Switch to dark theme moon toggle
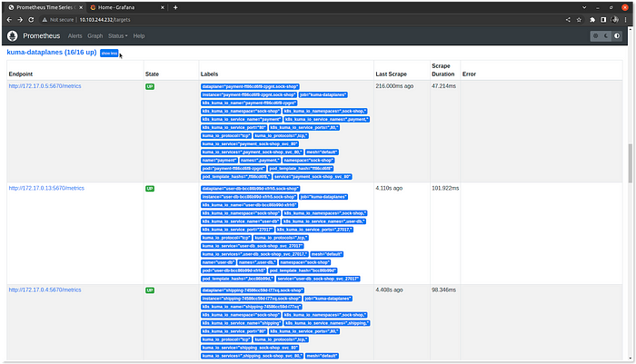Screen dimensions: 636x364 point(607,35)
